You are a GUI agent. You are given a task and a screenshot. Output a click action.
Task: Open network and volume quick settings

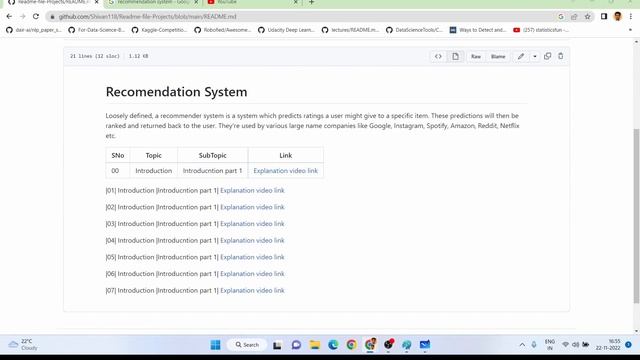[x=575, y=344]
